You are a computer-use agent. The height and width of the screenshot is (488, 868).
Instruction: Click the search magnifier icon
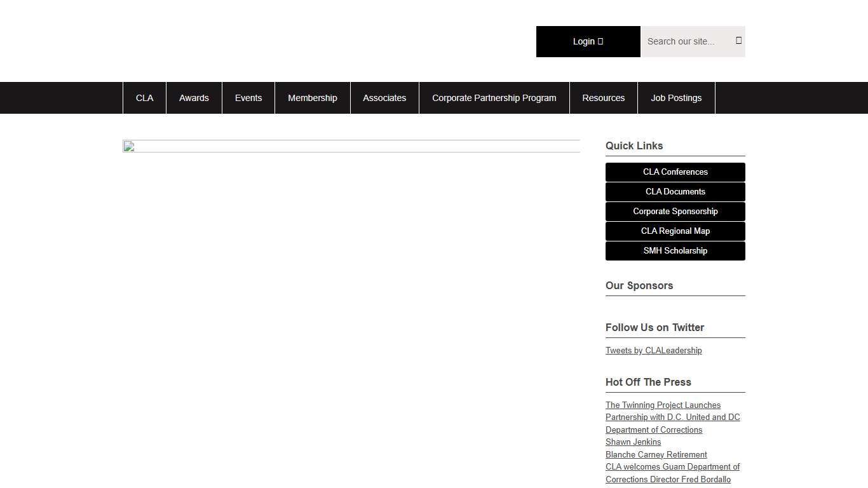click(x=738, y=41)
